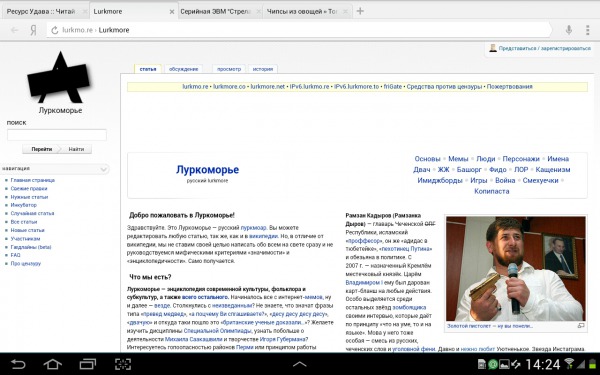
Task: Open Средства против цензуры link
Action: pos(444,86)
